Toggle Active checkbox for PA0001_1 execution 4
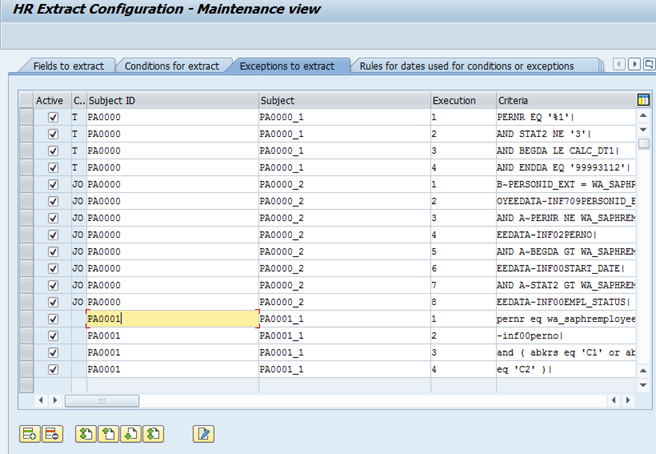656x454 pixels. (53, 369)
